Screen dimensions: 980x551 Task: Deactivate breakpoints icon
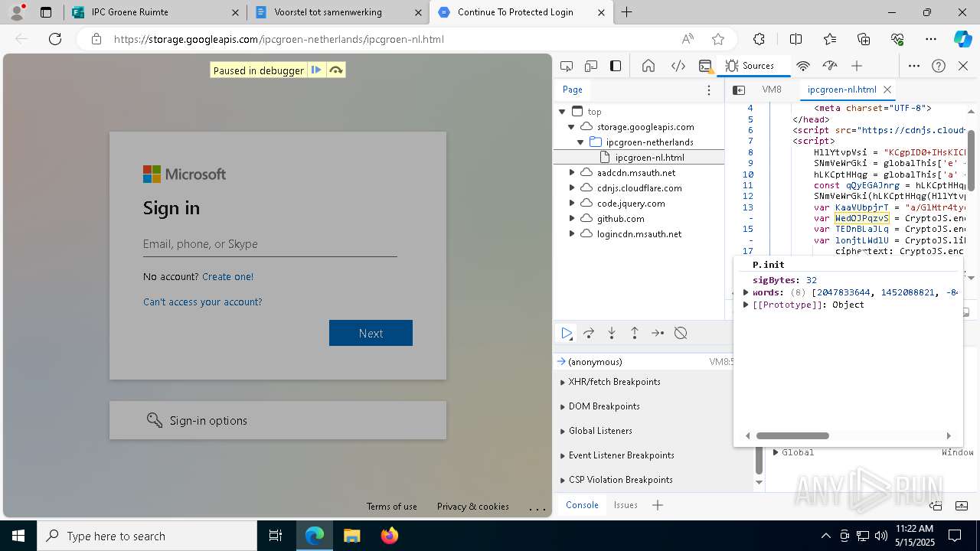click(x=681, y=333)
